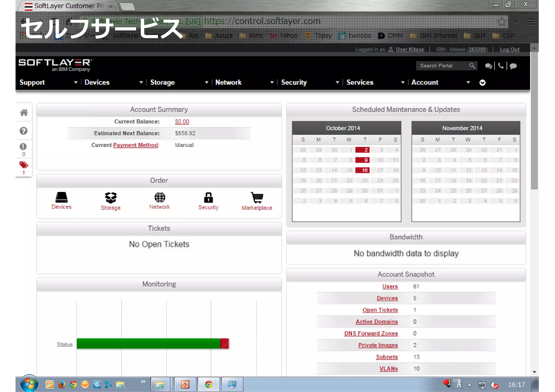The width and height of the screenshot is (555, 392).
Task: Open Private Images link in Account Snapshot
Action: click(378, 345)
